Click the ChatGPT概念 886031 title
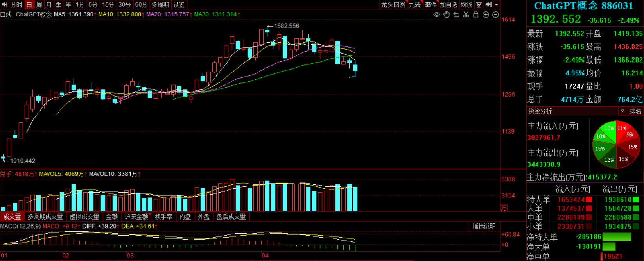The height and width of the screenshot is (261, 644). (583, 5)
